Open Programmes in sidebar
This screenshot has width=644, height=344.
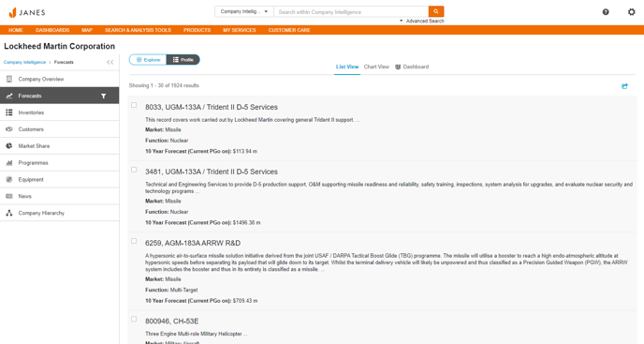[x=60, y=162]
